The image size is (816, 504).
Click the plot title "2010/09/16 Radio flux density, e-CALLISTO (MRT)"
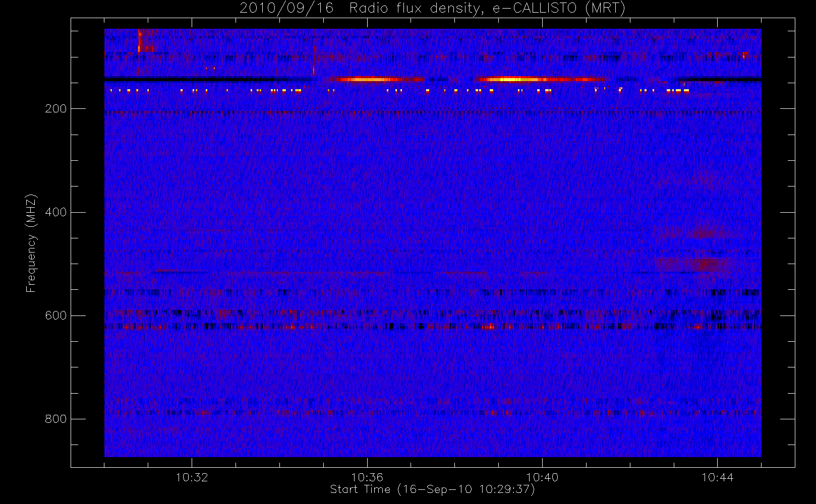[x=432, y=9]
